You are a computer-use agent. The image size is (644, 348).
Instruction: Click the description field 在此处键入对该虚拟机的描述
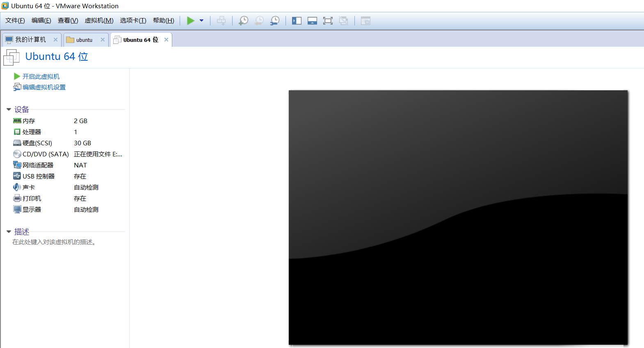pyautogui.click(x=54, y=242)
